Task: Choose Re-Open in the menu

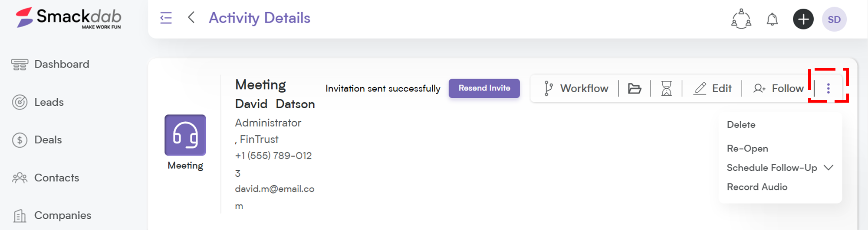Action: [x=747, y=149]
